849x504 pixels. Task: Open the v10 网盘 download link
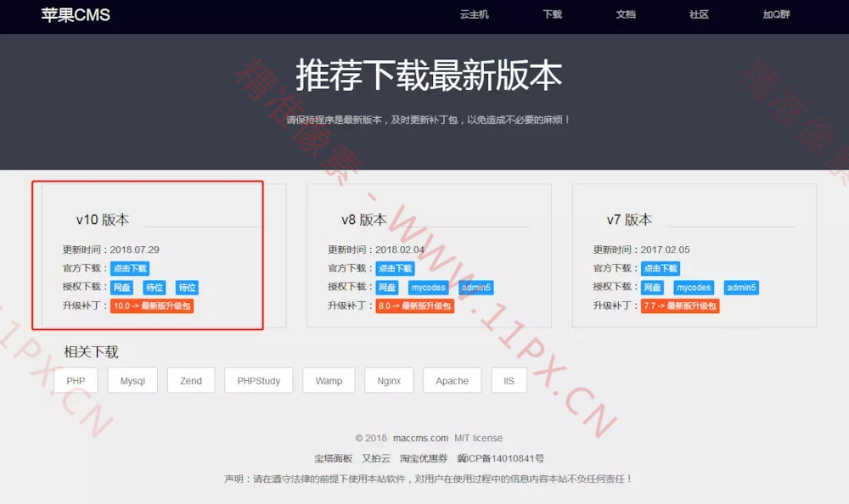[x=121, y=288]
